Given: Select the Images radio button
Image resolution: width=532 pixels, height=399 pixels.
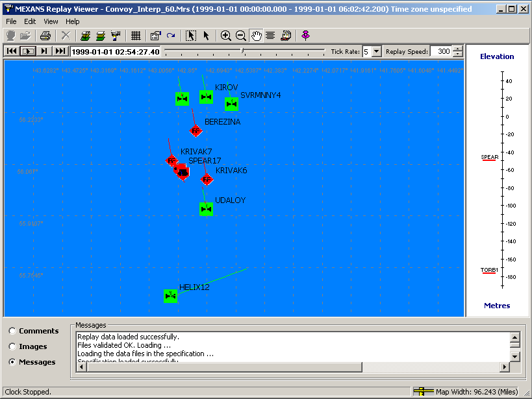Looking at the screenshot, I should tap(12, 346).
